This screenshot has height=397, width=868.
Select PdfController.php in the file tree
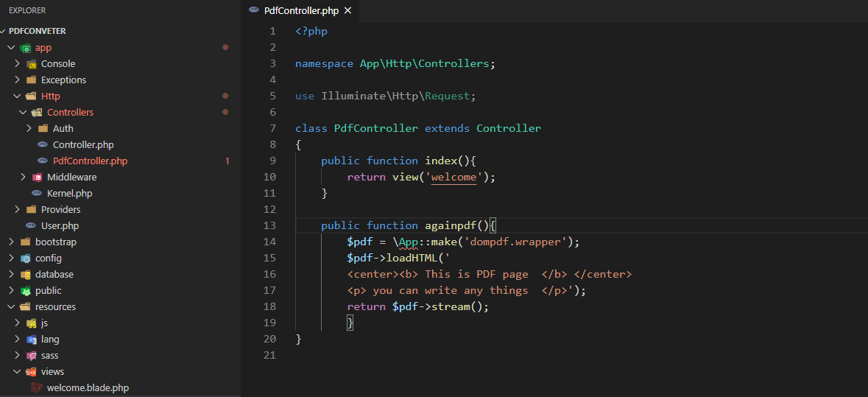[90, 161]
